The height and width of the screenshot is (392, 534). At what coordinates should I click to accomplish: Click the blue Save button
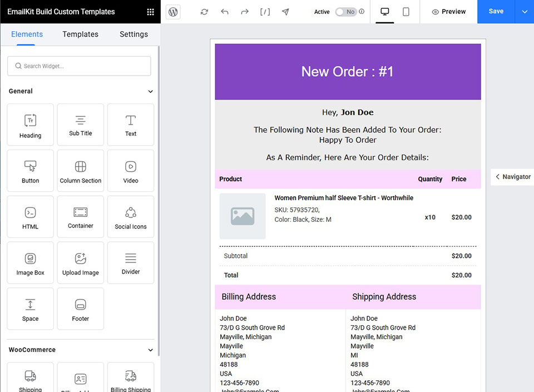coord(496,12)
